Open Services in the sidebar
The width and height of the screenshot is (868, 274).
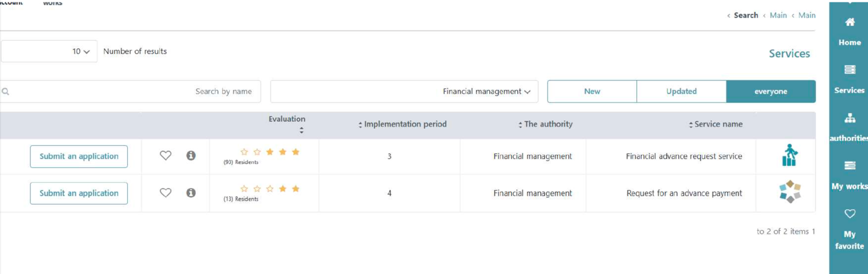(x=849, y=79)
